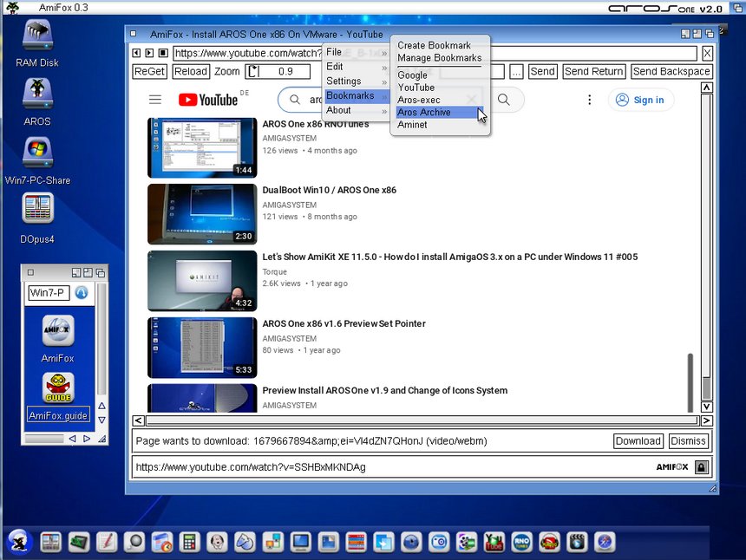Open the YouTube three-dot settings menu
Image resolution: width=746 pixels, height=560 pixels.
click(590, 100)
